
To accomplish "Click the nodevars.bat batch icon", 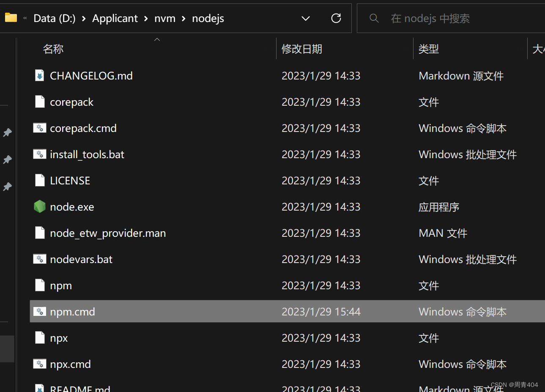I will coord(40,259).
